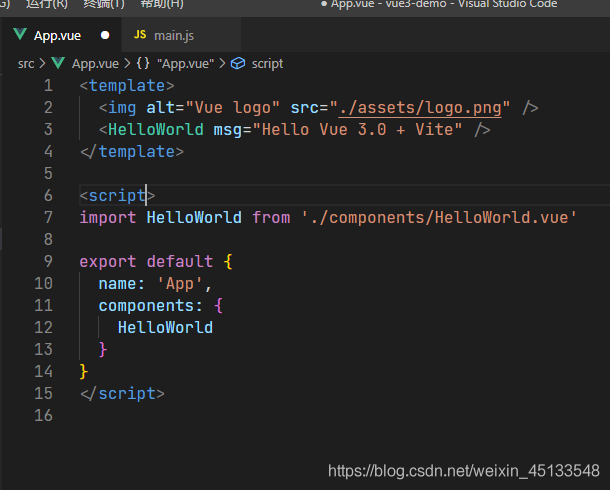Click the closing </script> tag on line 15

click(121, 393)
